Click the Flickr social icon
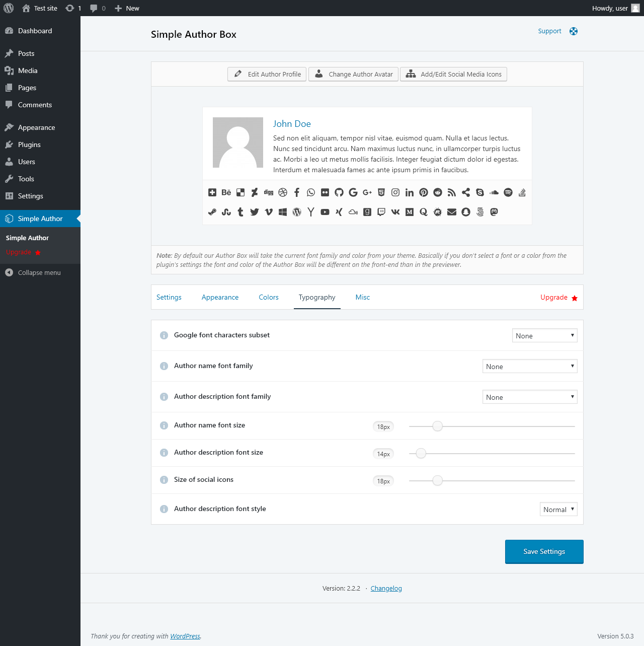Viewport: 644px width, 646px height. pyautogui.click(x=325, y=192)
